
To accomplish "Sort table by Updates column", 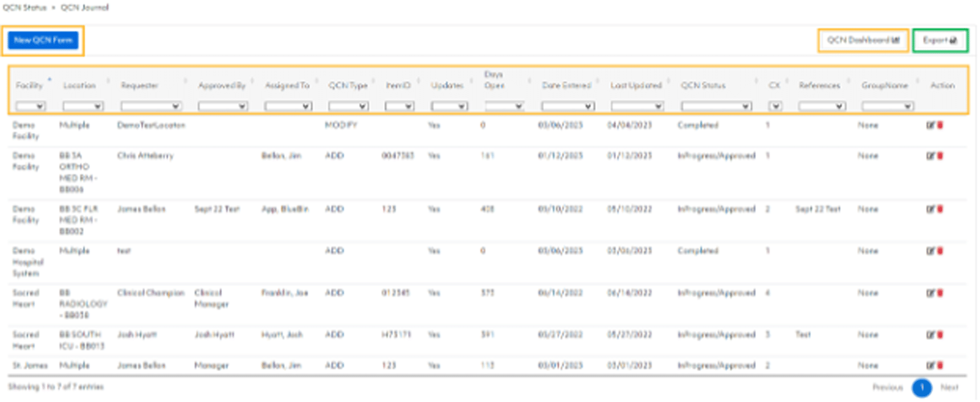I will [x=447, y=85].
